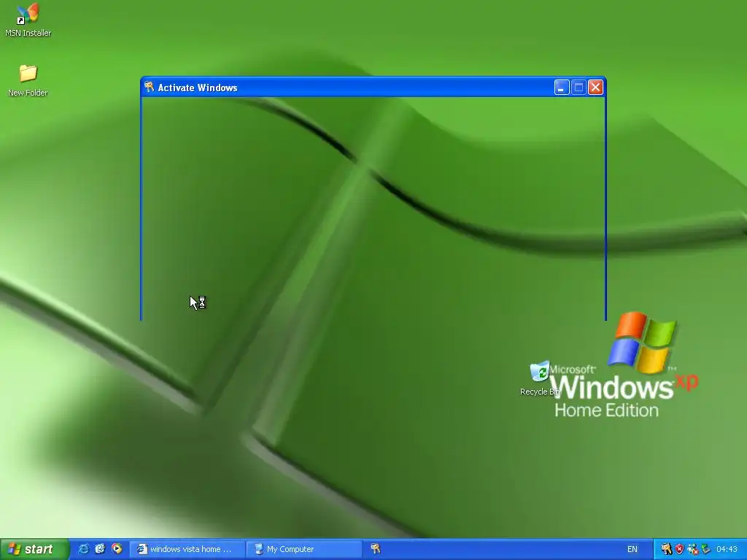Select the MSN Installer desktop shortcut
The height and width of the screenshot is (560, 747).
[28, 20]
